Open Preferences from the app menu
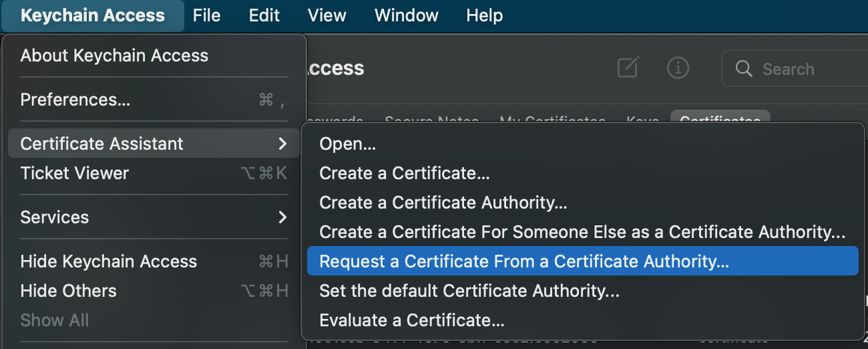 point(75,100)
